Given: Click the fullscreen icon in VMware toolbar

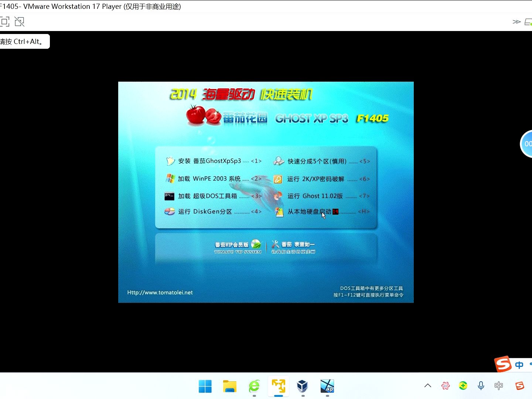Looking at the screenshot, I should pyautogui.click(x=4, y=22).
